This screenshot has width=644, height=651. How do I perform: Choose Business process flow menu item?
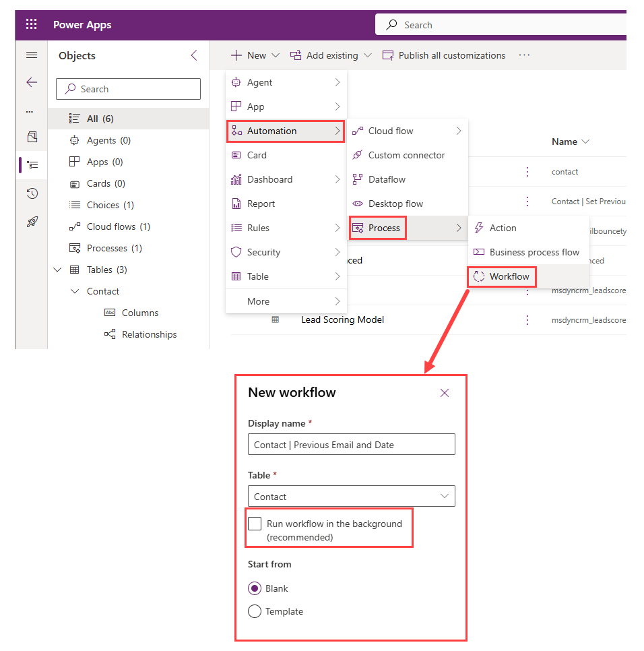click(x=529, y=253)
